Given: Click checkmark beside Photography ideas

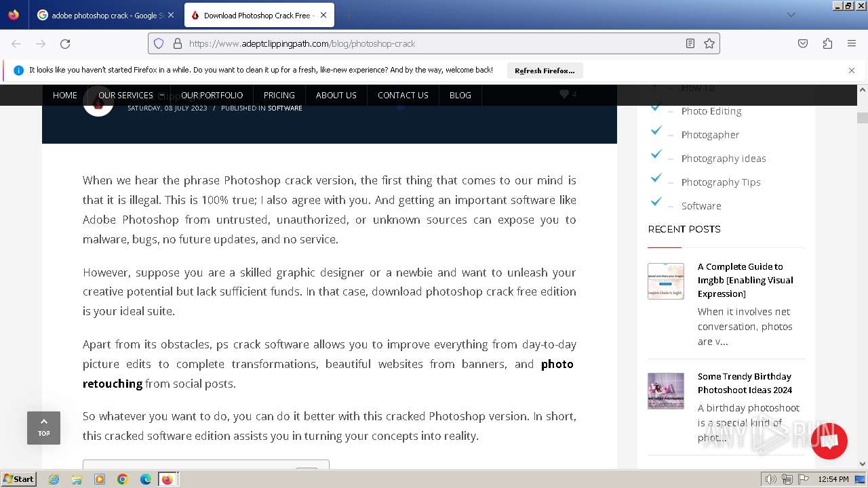Looking at the screenshot, I should click(656, 155).
